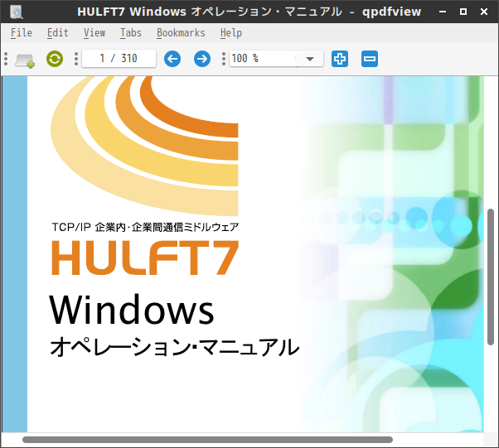Open the Edit menu
The image size is (499, 448).
tap(57, 33)
